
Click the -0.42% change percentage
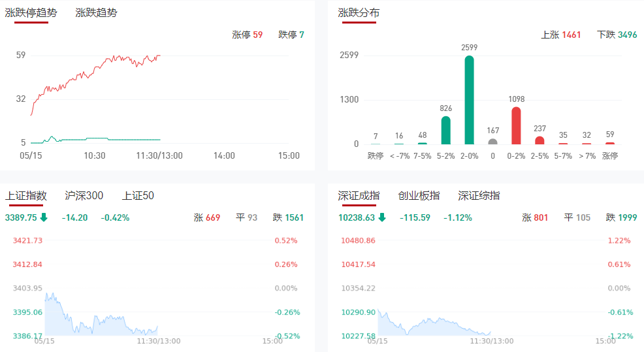[x=115, y=217]
